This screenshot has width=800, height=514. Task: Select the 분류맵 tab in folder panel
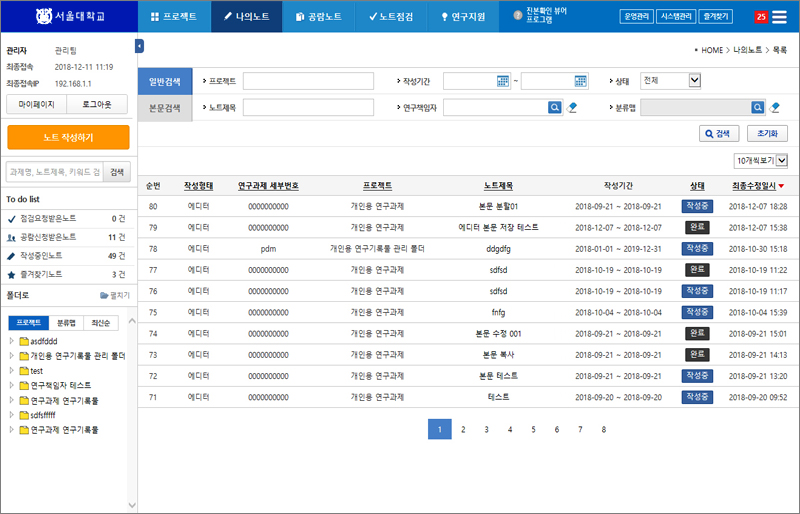pos(65,323)
